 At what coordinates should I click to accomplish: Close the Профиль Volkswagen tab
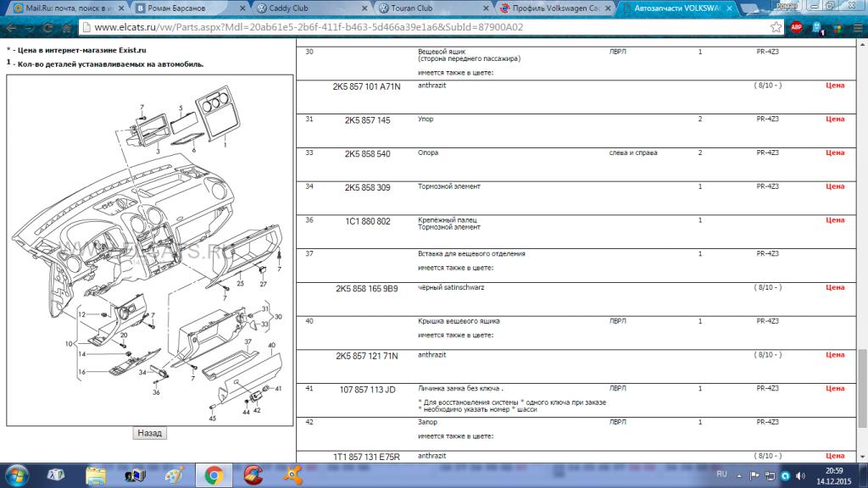(608, 8)
